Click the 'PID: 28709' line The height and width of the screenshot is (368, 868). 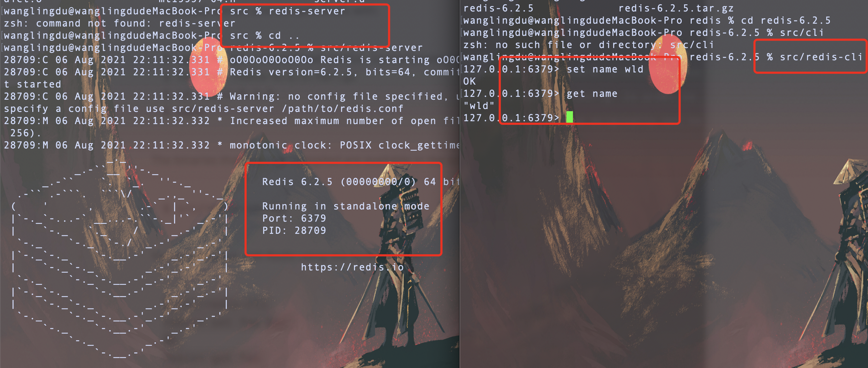tap(294, 230)
